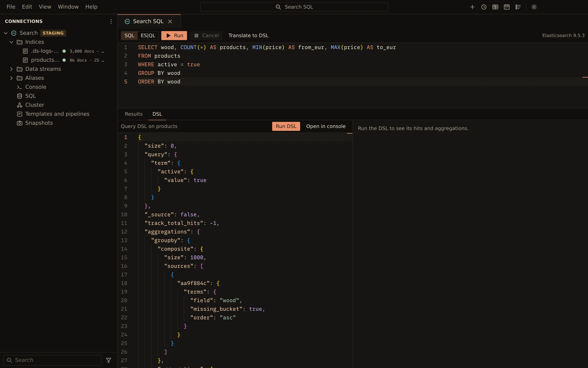
Task: Switch query language to ES|QL
Action: point(148,36)
